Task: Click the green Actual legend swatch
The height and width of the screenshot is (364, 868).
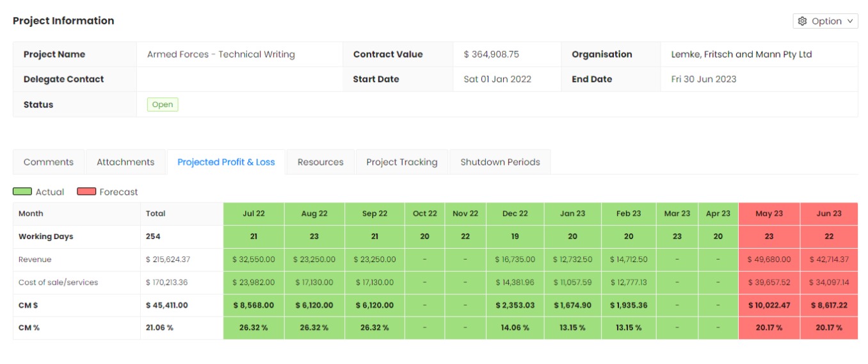Action: tap(22, 192)
